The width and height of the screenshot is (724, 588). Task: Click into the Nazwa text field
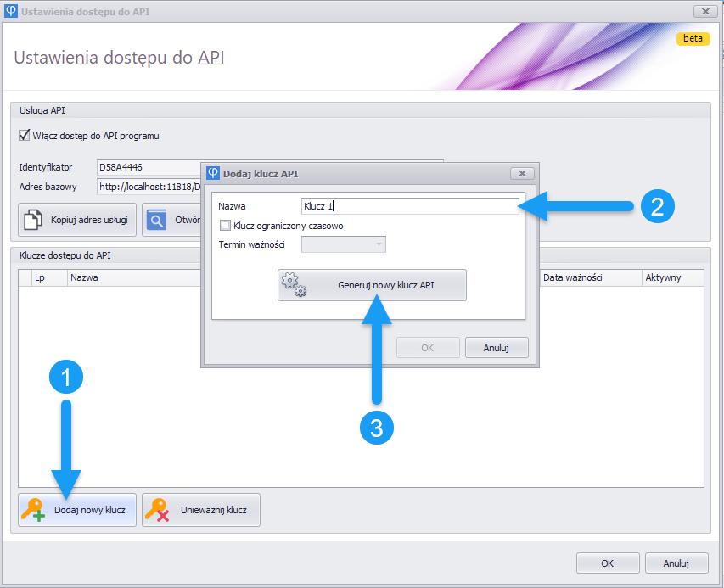pos(409,206)
